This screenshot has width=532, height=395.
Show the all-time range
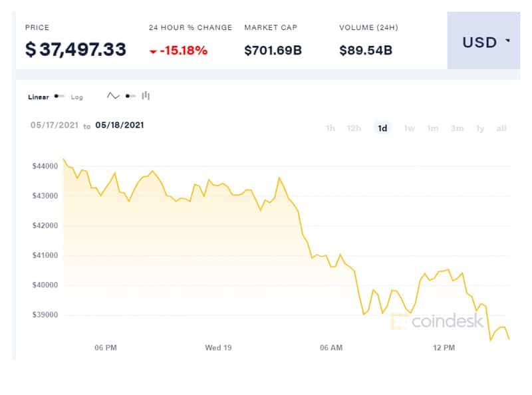point(501,128)
